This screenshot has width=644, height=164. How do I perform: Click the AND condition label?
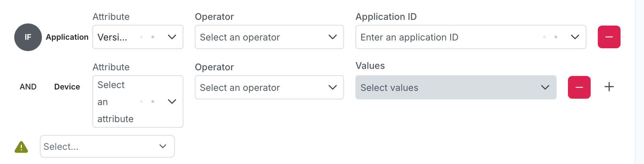point(28,87)
